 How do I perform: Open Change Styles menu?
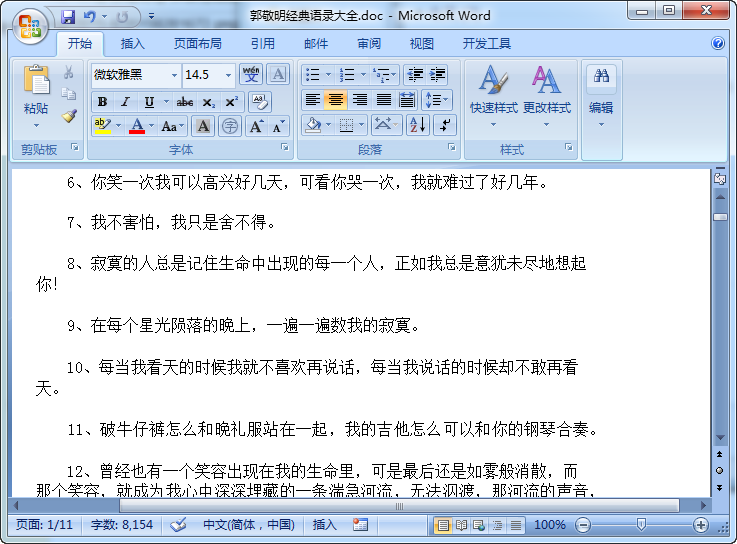click(x=547, y=96)
